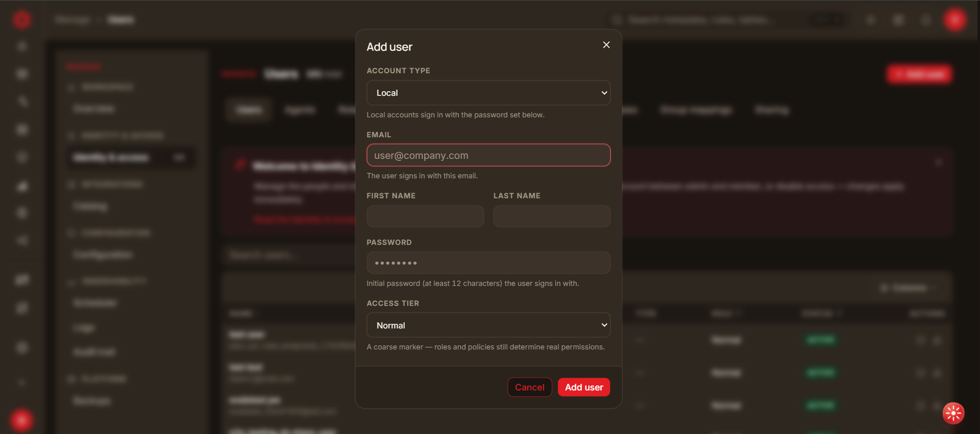This screenshot has height=434, width=980.
Task: Expand the Access Tier dropdown
Action: click(x=488, y=325)
